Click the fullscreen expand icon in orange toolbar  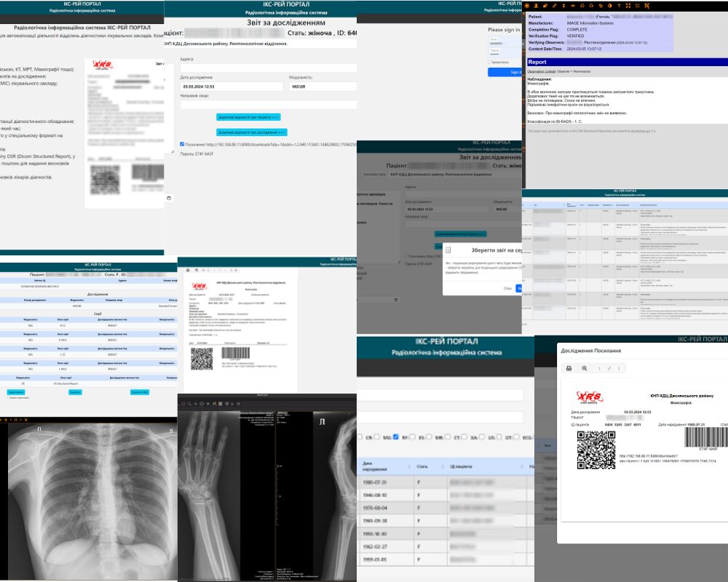[628, 6]
